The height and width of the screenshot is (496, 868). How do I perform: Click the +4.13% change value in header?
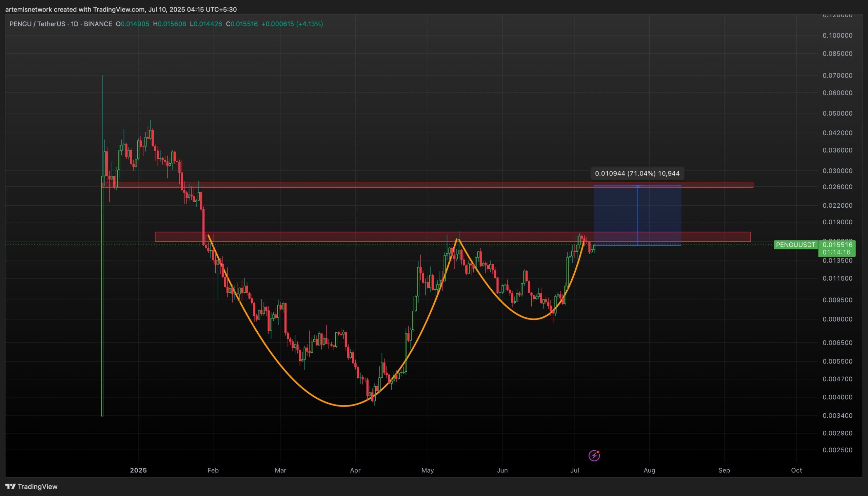309,24
